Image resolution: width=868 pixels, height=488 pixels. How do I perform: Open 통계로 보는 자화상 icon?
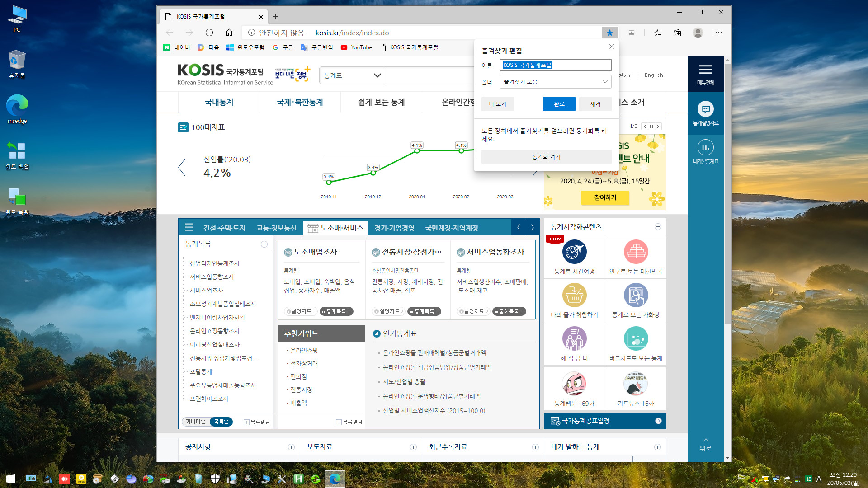[x=636, y=296]
